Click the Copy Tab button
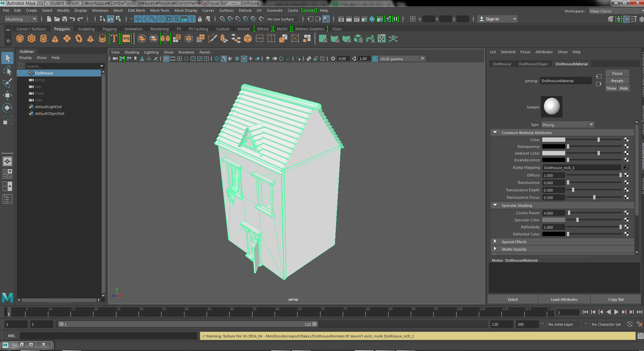The width and height of the screenshot is (644, 351). pyautogui.click(x=616, y=299)
